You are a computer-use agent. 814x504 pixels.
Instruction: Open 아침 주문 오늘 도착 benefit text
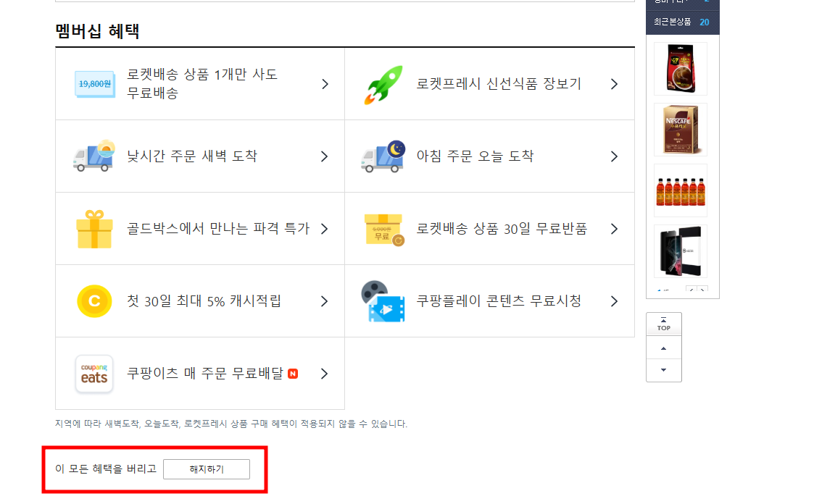tap(475, 156)
